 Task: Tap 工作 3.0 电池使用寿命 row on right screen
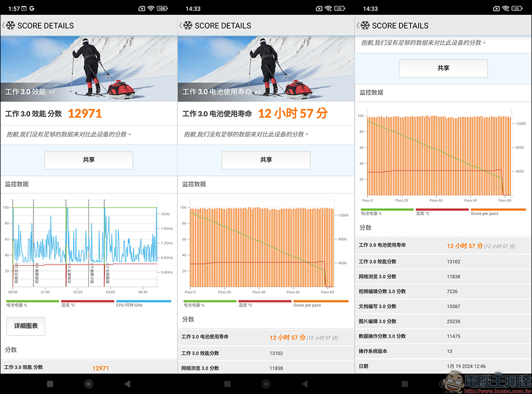[444, 245]
